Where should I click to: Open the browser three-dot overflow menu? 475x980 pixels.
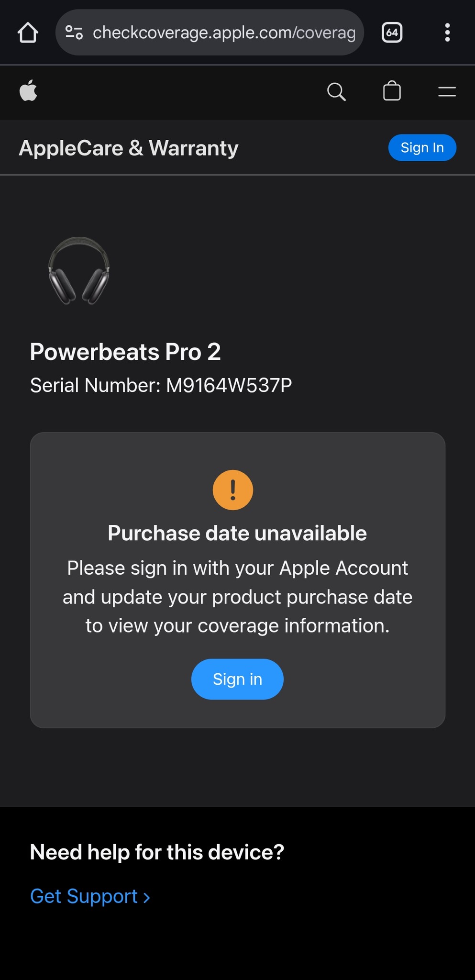tap(447, 33)
